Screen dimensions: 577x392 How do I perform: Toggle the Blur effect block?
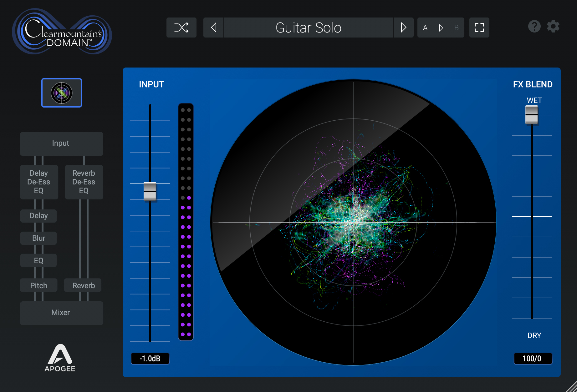pos(38,238)
